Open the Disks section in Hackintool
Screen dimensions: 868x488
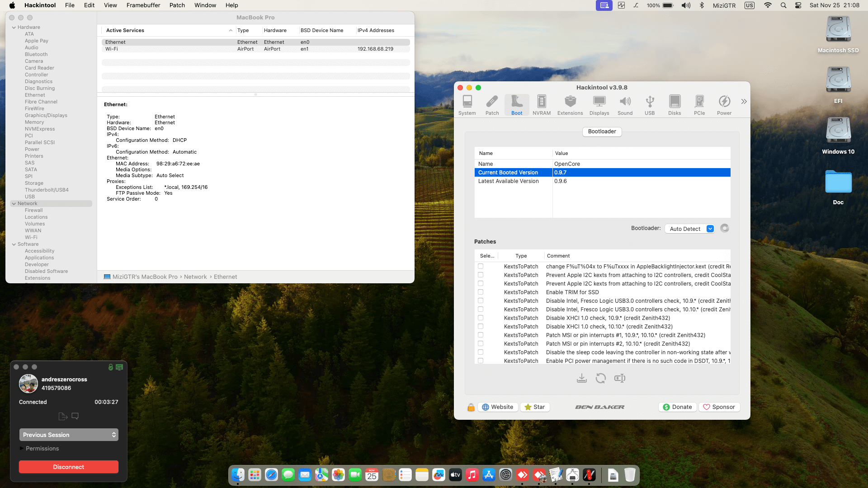[675, 106]
